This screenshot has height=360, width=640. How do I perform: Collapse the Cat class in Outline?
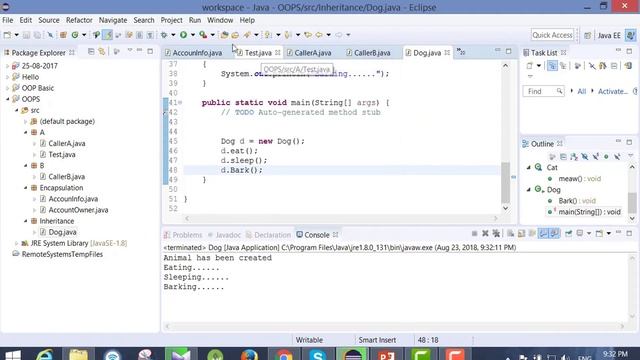tap(529, 168)
